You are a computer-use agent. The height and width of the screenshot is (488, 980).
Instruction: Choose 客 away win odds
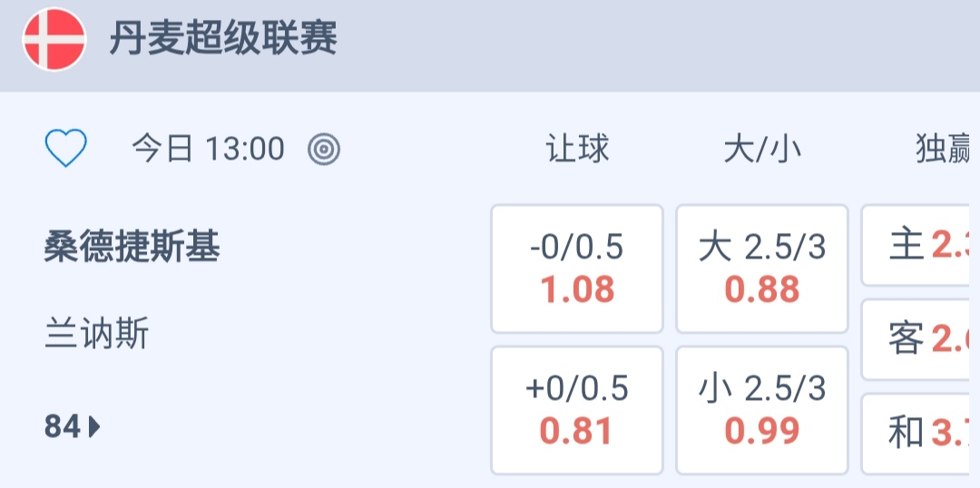[x=920, y=339]
